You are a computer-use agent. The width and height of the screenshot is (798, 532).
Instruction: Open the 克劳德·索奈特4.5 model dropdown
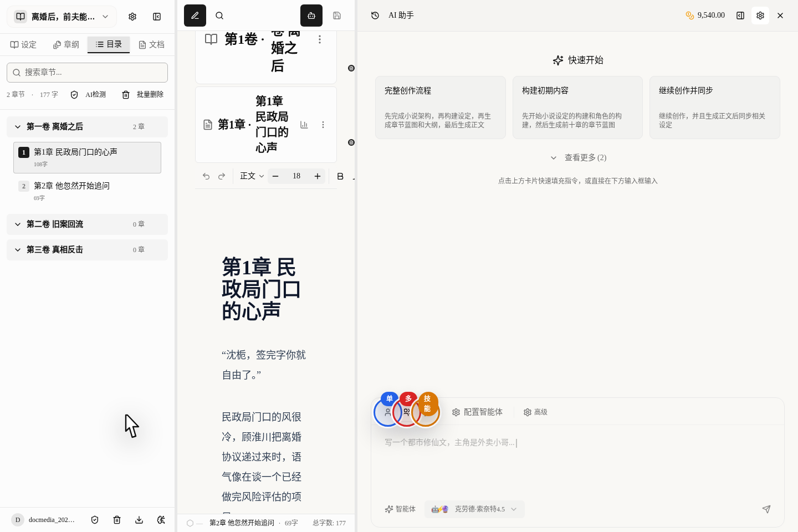[474, 509]
